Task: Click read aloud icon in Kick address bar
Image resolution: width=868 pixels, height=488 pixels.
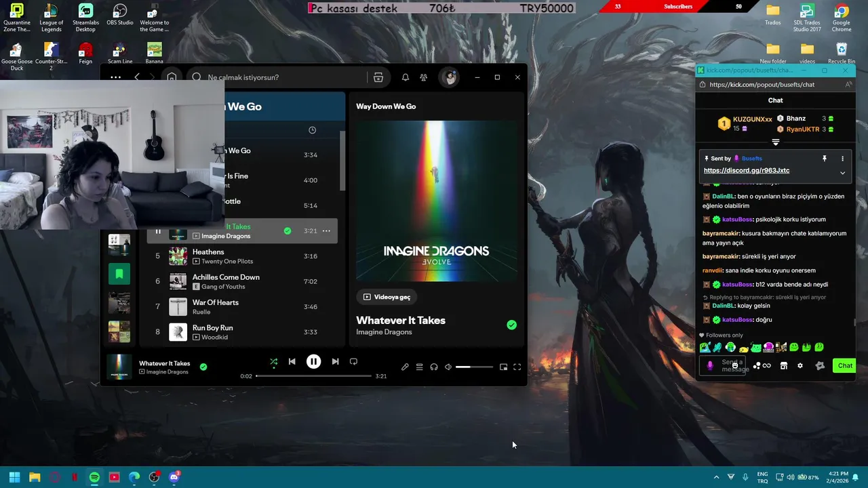Action: (848, 85)
